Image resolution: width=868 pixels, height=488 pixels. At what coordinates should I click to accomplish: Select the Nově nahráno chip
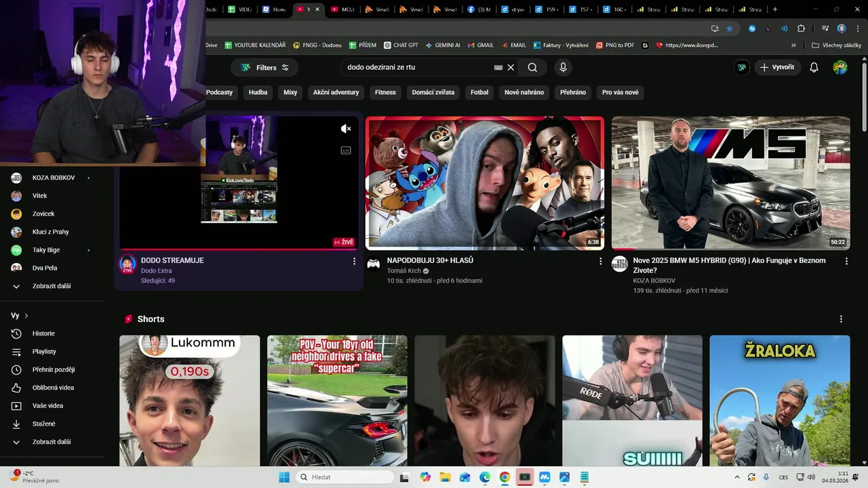click(524, 92)
